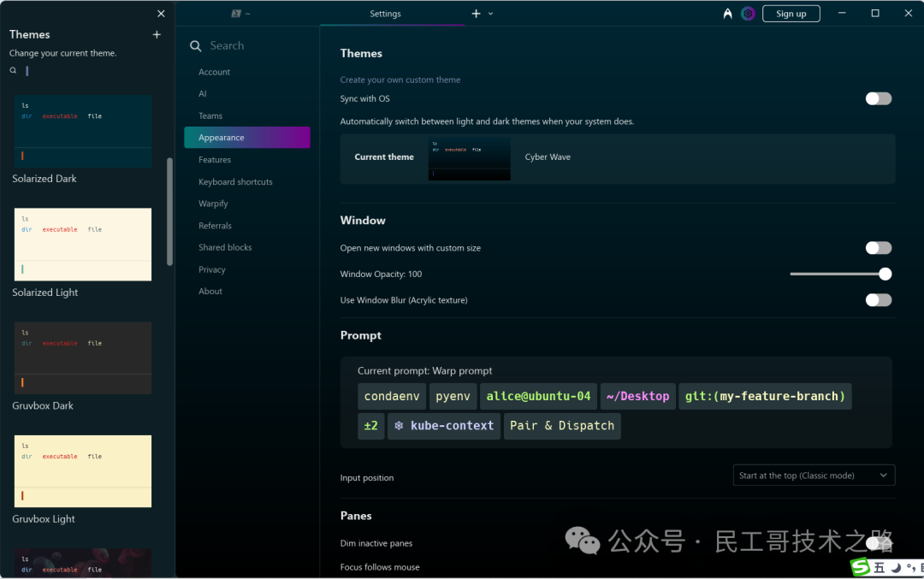Toggle Open new windows with custom size
This screenshot has width=924, height=579.
[x=878, y=248]
